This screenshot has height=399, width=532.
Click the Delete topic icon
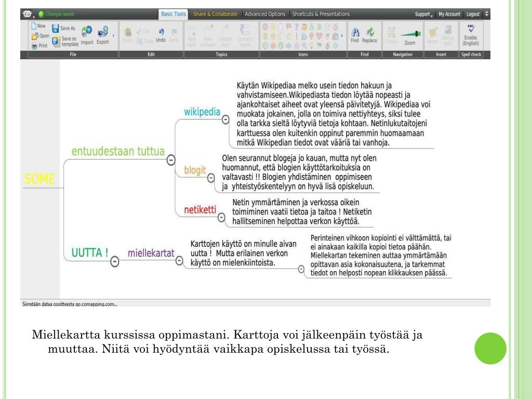coord(225,30)
